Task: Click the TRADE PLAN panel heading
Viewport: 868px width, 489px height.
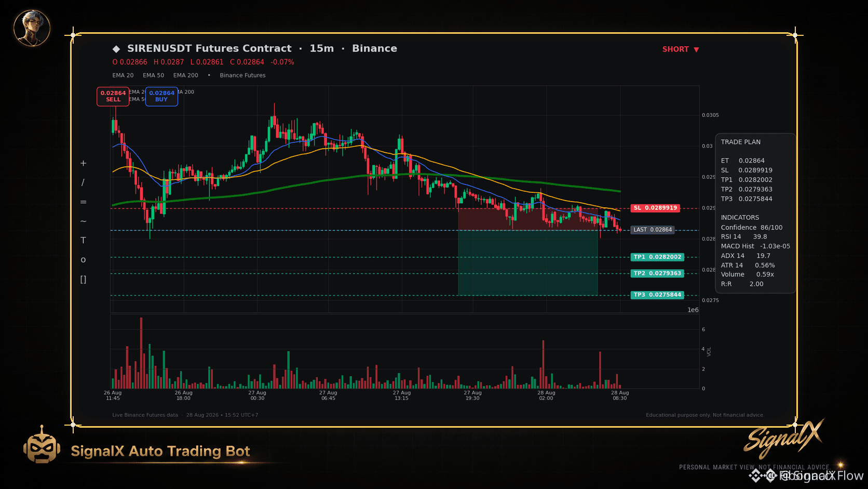Action: pos(741,142)
